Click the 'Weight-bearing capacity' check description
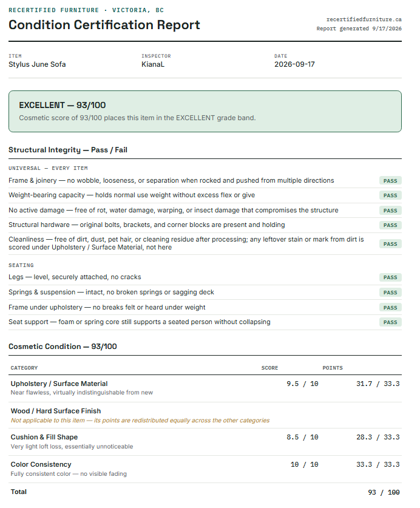The width and height of the screenshot is (420, 508). click(x=132, y=195)
